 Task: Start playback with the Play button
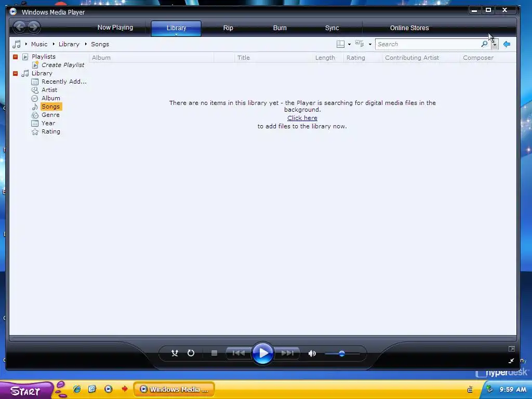tap(263, 353)
